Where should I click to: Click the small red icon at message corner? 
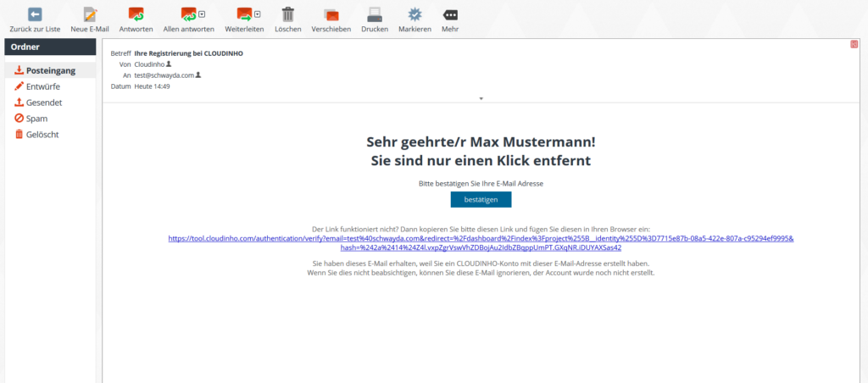pos(854,44)
